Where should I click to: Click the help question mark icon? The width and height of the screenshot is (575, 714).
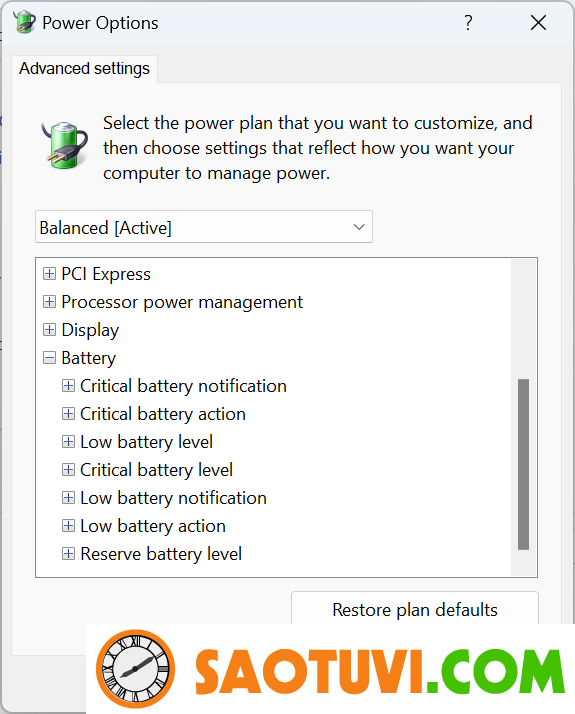point(468,22)
